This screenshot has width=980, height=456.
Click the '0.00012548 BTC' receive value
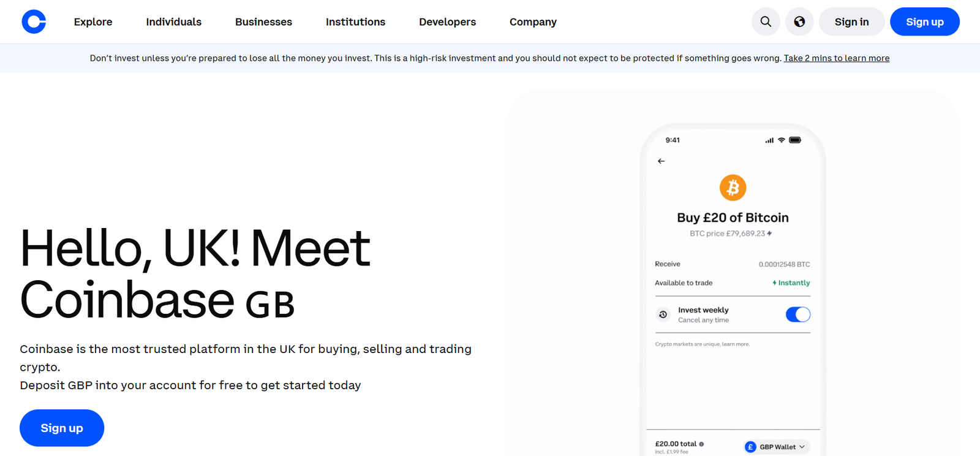[784, 264]
